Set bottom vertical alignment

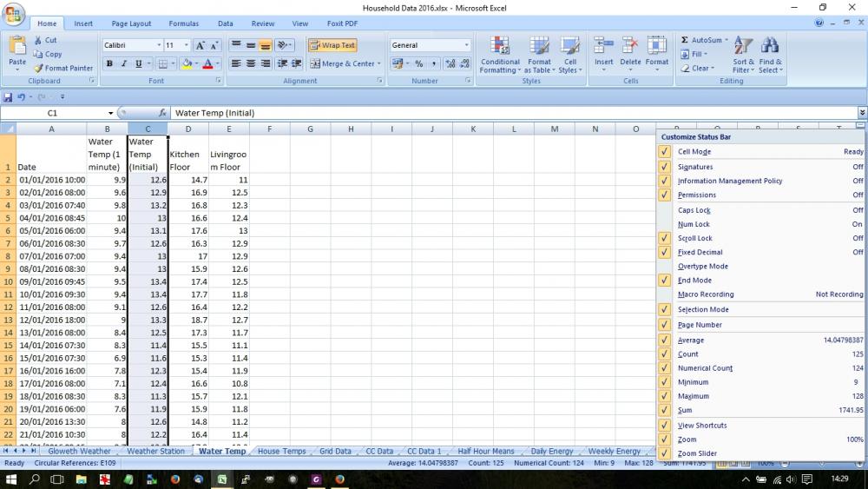(x=265, y=45)
